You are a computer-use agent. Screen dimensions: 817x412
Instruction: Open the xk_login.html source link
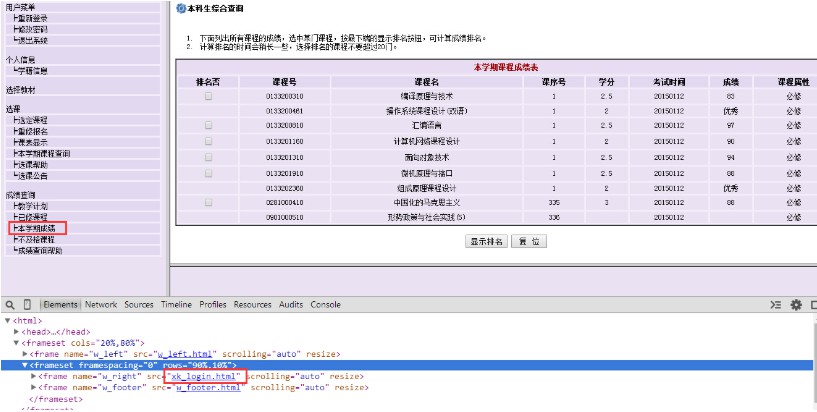[205, 376]
